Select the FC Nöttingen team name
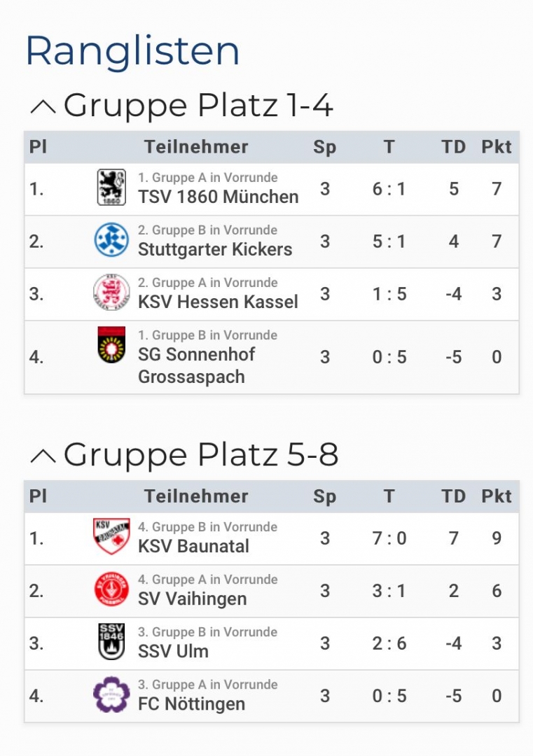This screenshot has width=533, height=756. pyautogui.click(x=191, y=703)
